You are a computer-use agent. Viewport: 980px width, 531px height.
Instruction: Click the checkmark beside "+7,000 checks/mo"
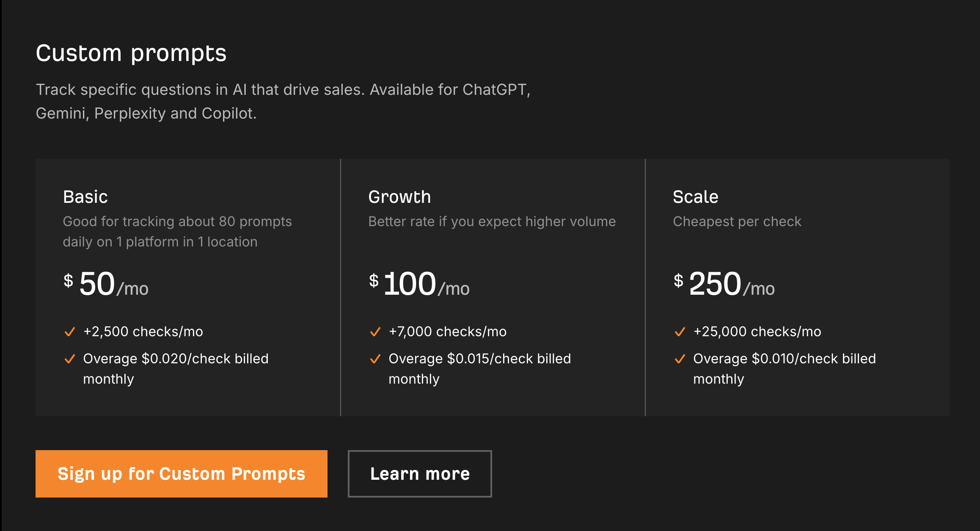(375, 332)
